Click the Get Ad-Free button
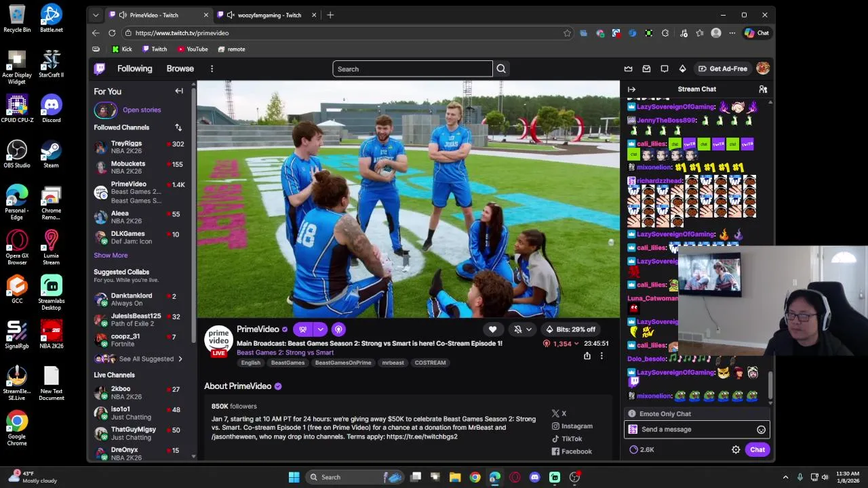 pyautogui.click(x=723, y=68)
